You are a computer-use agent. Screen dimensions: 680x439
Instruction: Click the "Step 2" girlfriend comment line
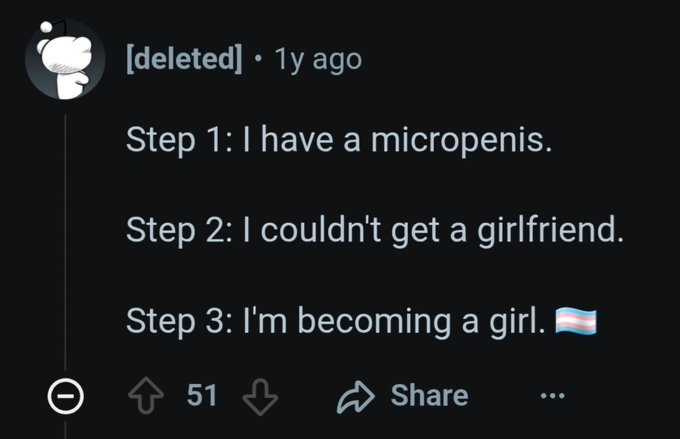point(374,232)
